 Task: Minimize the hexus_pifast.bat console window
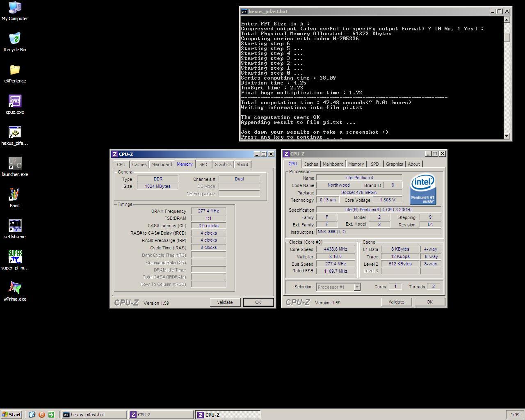tap(493, 11)
